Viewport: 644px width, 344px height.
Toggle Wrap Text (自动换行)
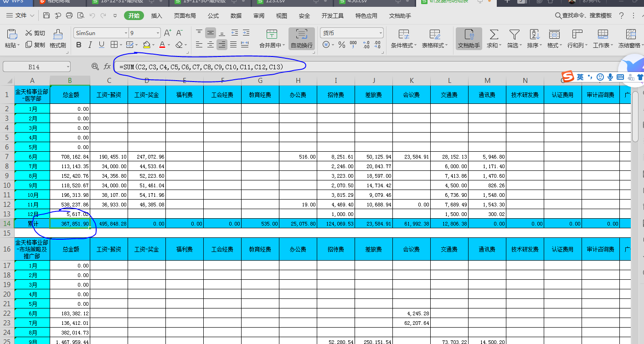pyautogui.click(x=301, y=39)
